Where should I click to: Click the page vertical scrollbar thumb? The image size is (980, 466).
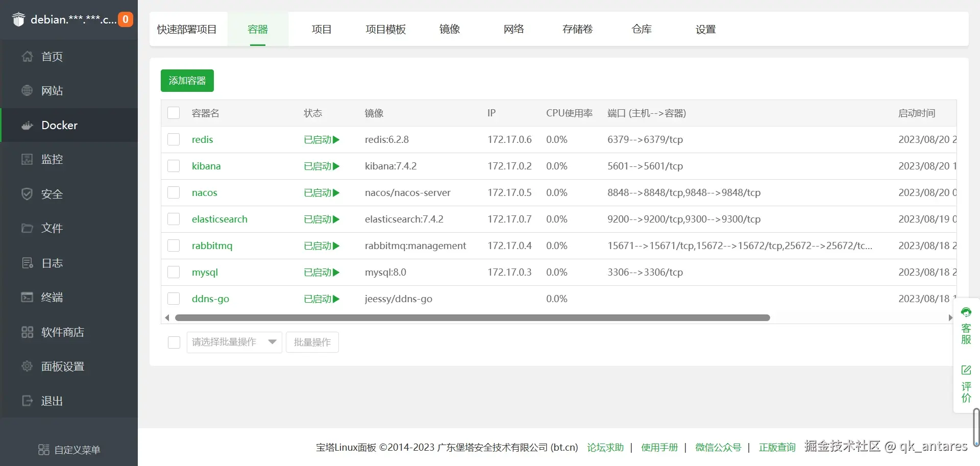pyautogui.click(x=976, y=428)
